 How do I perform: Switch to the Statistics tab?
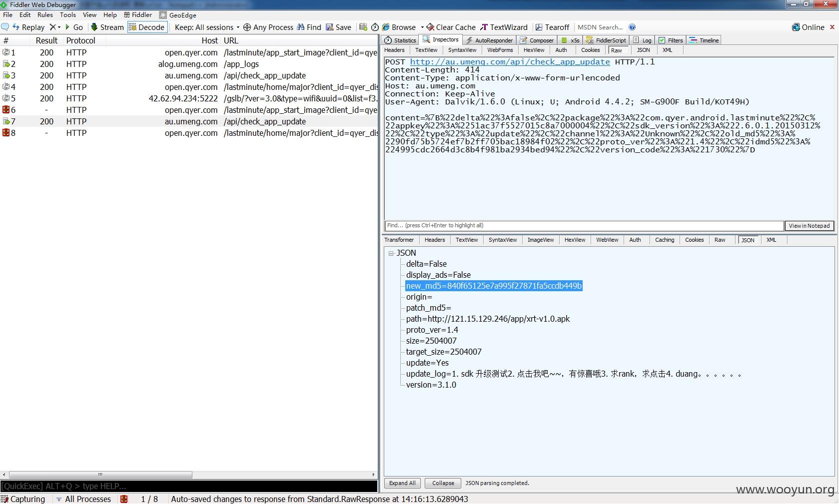[x=400, y=40]
